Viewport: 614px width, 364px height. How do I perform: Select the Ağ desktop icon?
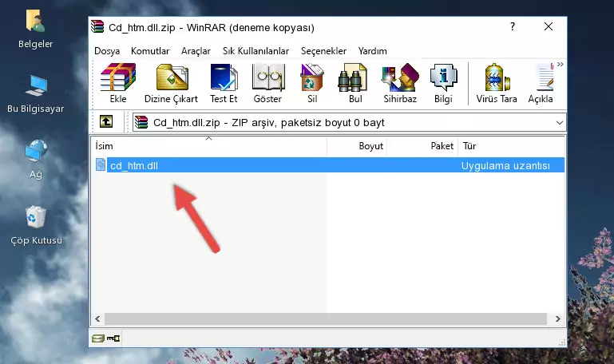(36, 160)
